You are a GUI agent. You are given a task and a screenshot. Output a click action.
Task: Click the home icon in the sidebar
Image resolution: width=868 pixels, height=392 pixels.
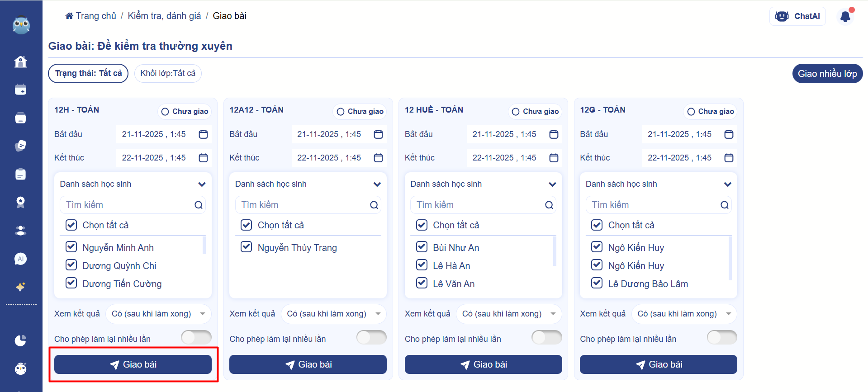click(20, 61)
